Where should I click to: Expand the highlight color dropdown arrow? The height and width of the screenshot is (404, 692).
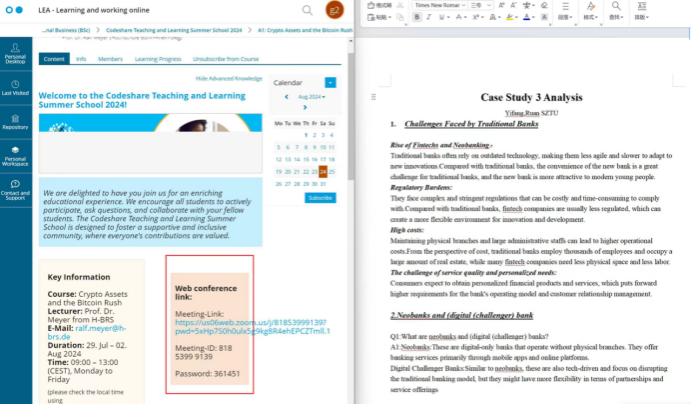[x=516, y=17]
